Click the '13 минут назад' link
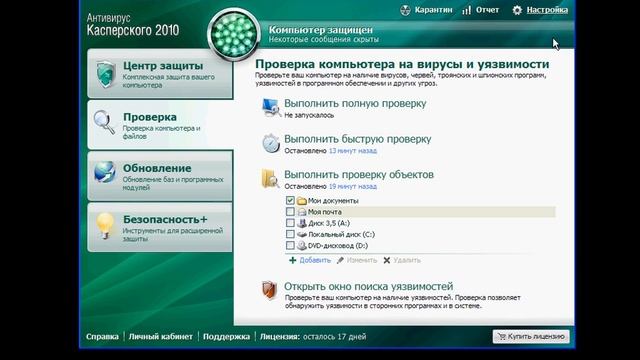This screenshot has width=640, height=360. tap(353, 151)
